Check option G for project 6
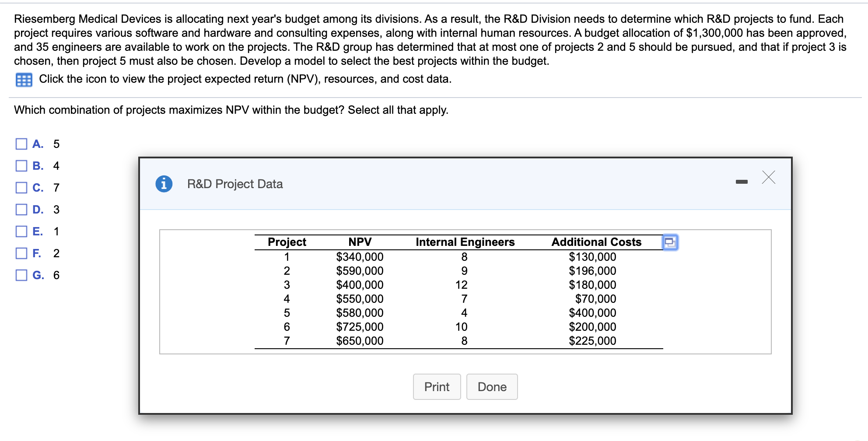Viewport: 868px width, 441px height. [21, 275]
